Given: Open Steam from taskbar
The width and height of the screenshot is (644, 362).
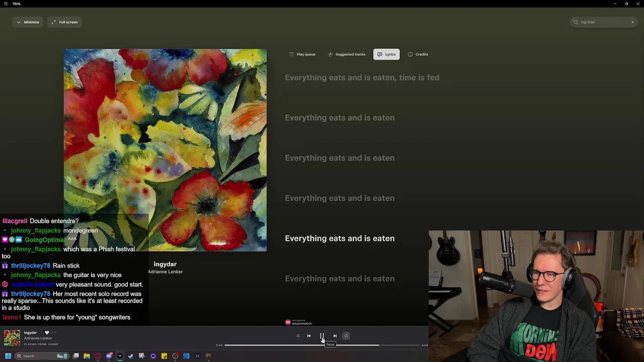Looking at the screenshot, I should click(x=131, y=356).
